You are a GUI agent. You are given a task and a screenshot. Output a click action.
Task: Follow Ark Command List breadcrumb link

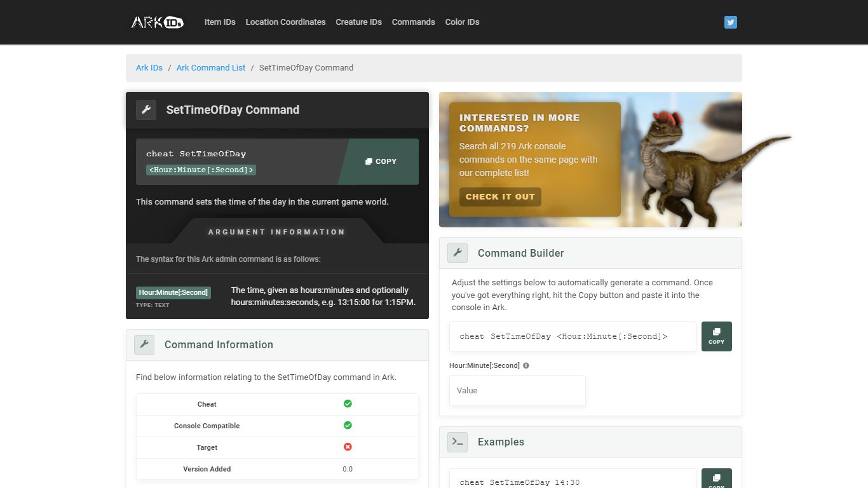point(211,68)
